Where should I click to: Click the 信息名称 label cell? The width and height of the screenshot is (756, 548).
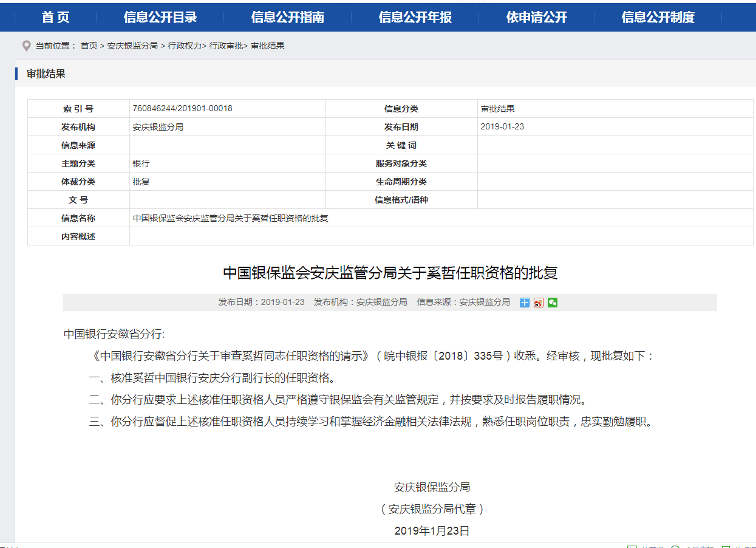(x=78, y=218)
